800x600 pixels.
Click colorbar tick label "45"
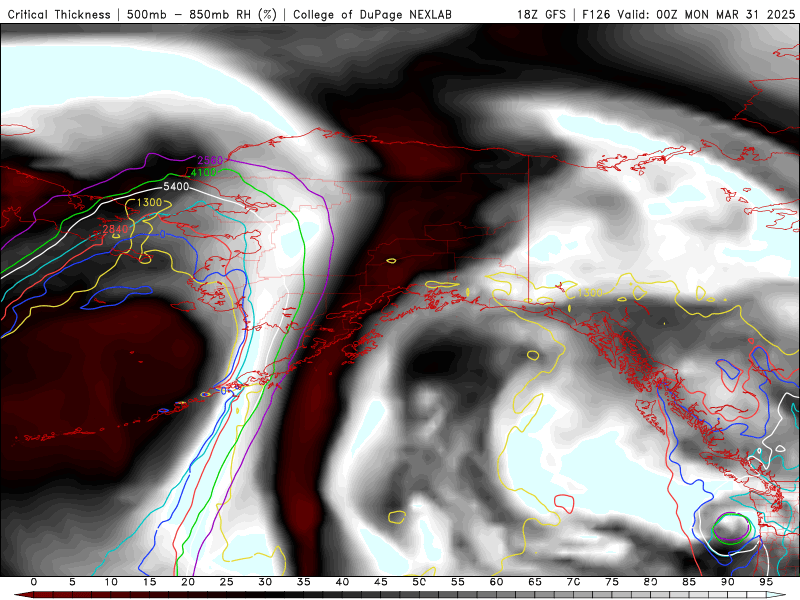(381, 582)
